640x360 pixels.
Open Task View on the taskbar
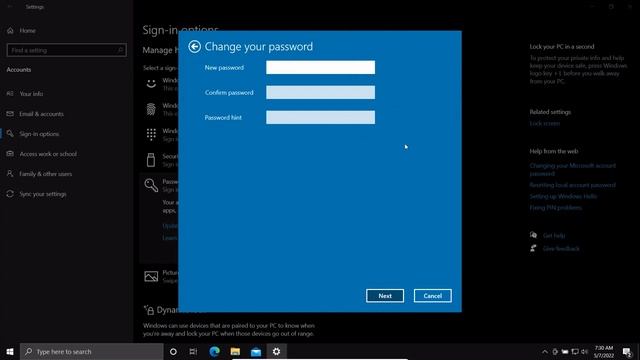(x=193, y=351)
